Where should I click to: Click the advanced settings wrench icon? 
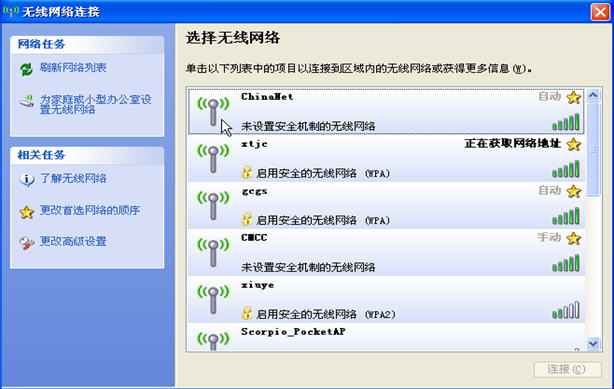click(x=27, y=243)
